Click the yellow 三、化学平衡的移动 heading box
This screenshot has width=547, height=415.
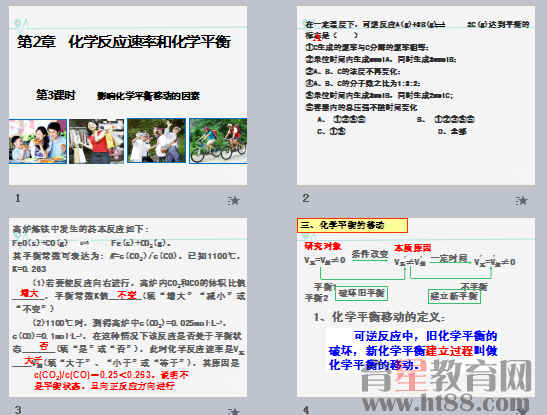click(352, 225)
